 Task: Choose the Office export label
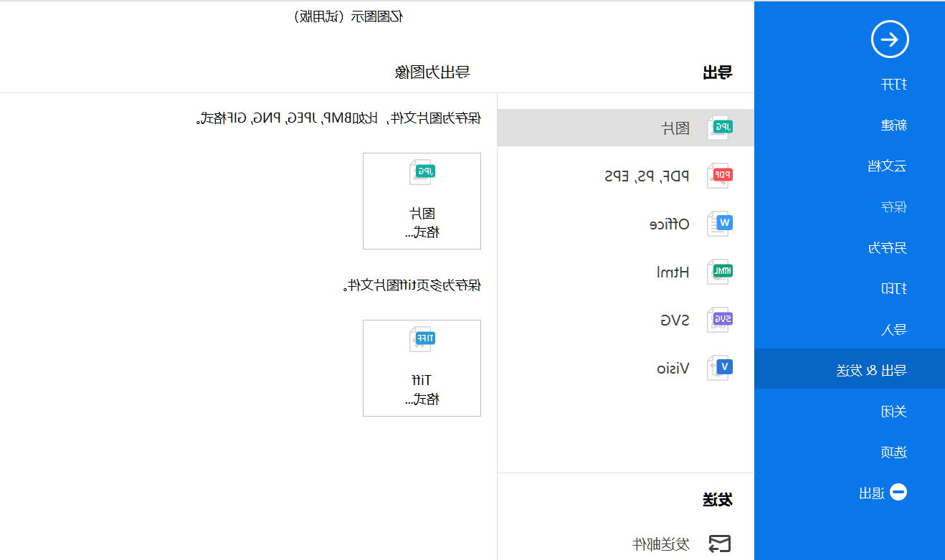(670, 224)
